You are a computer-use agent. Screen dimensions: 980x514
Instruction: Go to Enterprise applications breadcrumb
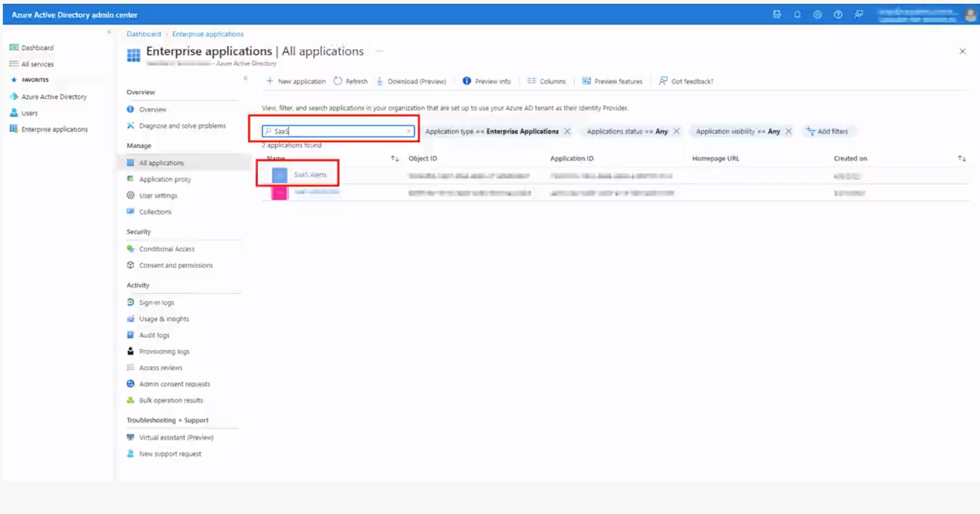click(208, 34)
